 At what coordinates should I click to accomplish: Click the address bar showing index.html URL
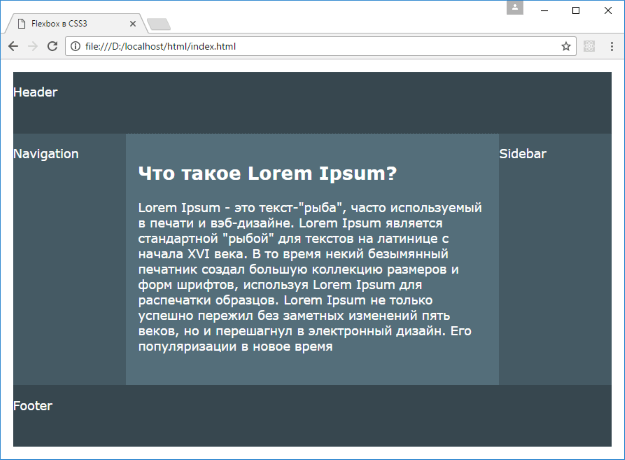pyautogui.click(x=300, y=46)
